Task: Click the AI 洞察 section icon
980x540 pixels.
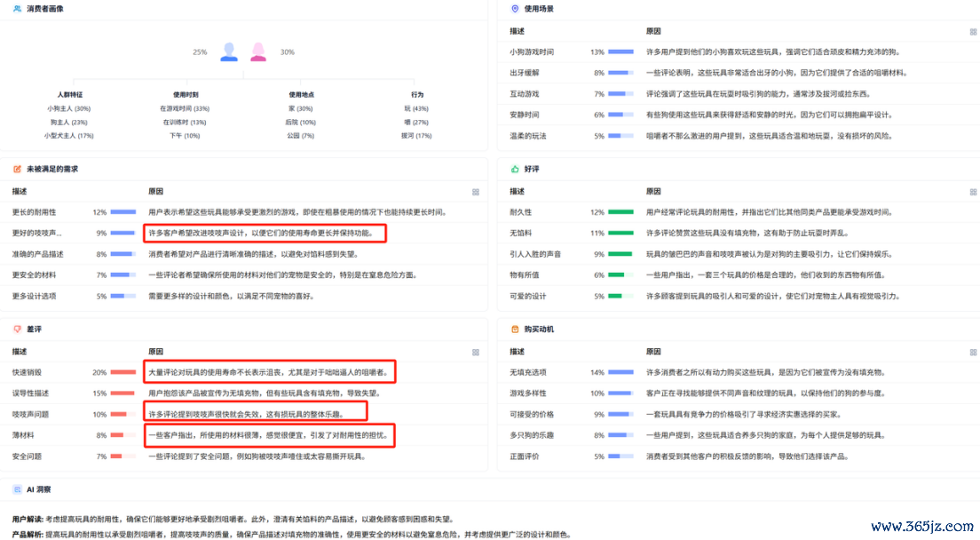Action: point(17,489)
